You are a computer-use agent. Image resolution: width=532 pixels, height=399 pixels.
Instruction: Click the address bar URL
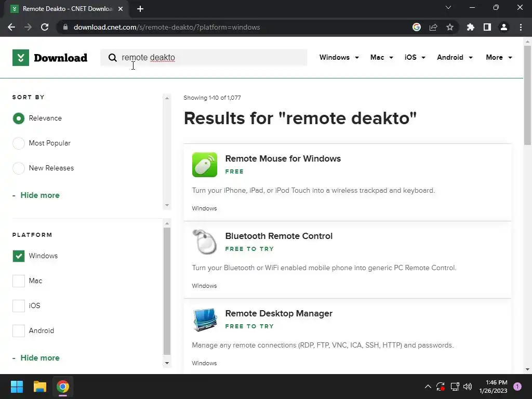pyautogui.click(x=167, y=27)
